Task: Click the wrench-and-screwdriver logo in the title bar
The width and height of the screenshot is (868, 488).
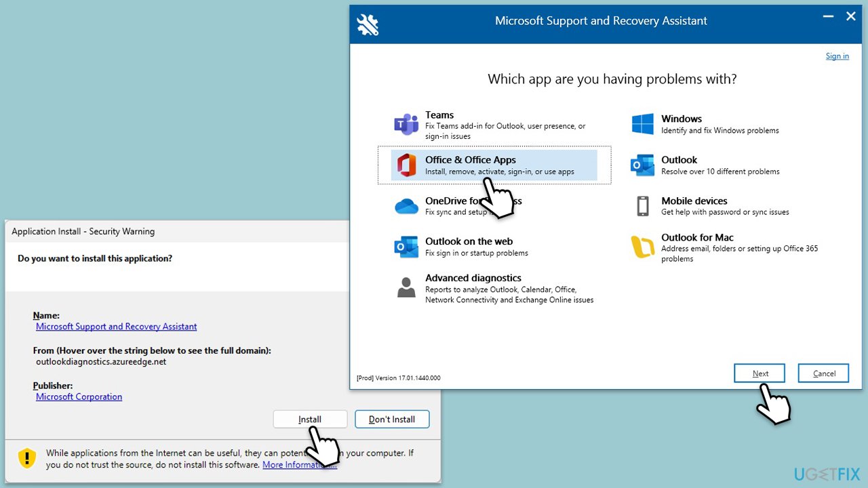Action: point(368,24)
